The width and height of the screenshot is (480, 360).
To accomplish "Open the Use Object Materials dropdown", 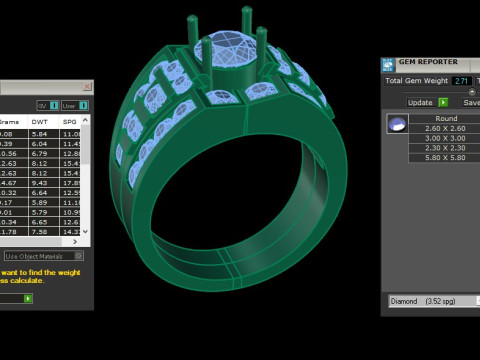I will pos(44,256).
